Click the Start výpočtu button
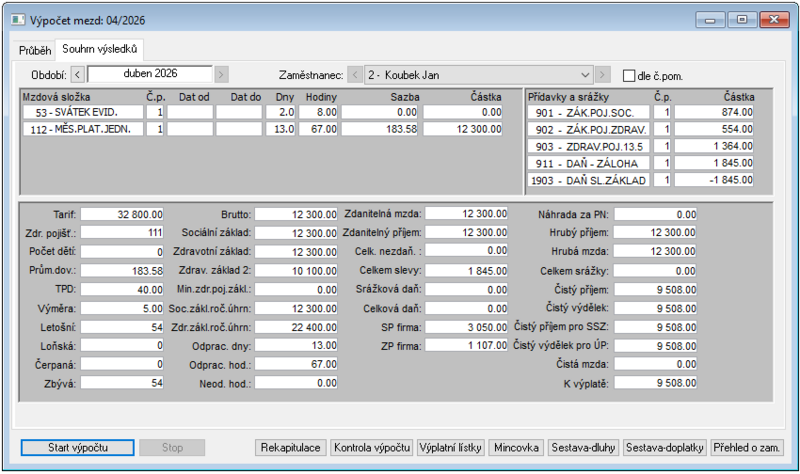 coord(78,447)
